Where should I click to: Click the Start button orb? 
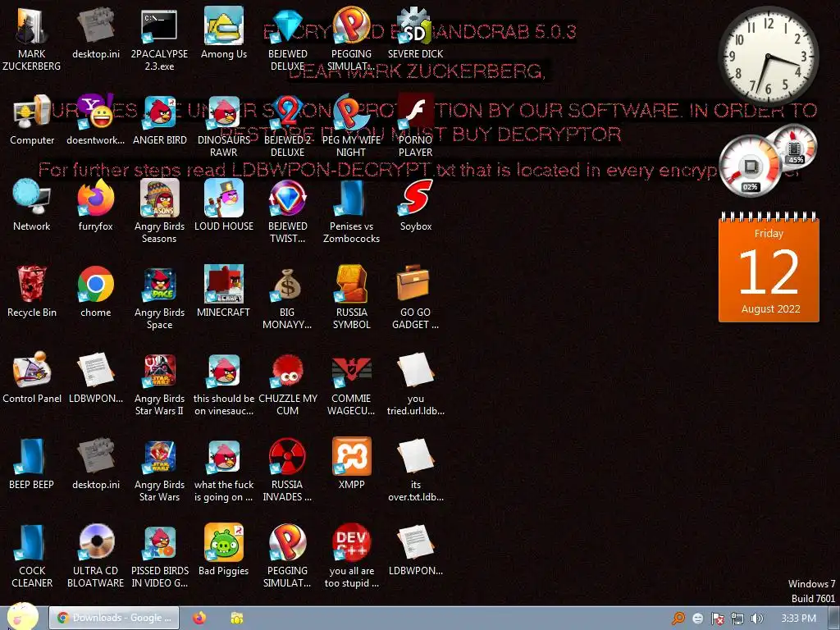click(22, 617)
